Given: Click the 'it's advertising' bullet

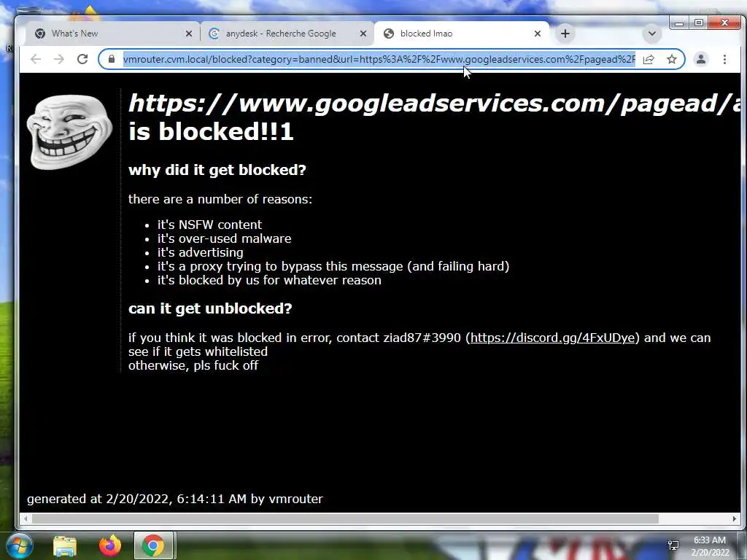Looking at the screenshot, I should tap(201, 252).
